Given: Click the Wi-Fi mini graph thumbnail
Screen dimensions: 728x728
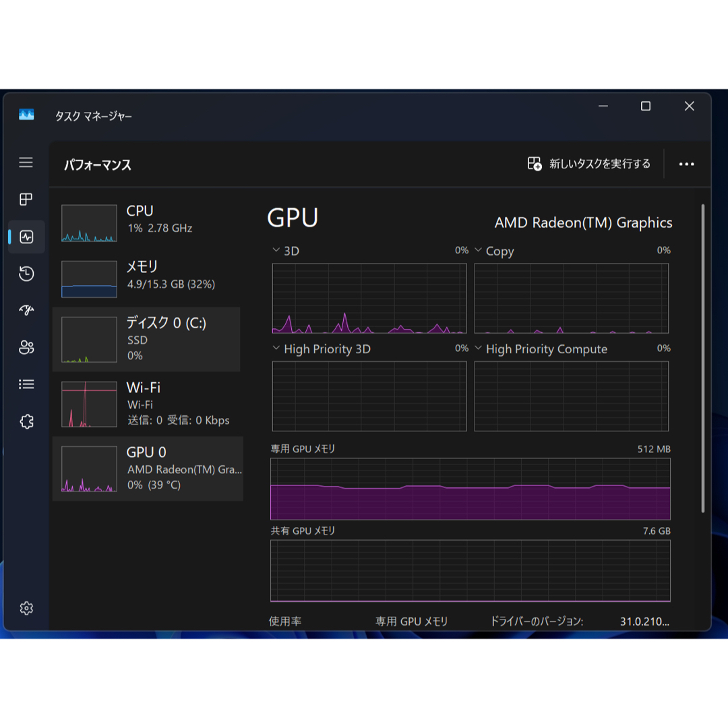Looking at the screenshot, I should point(89,404).
